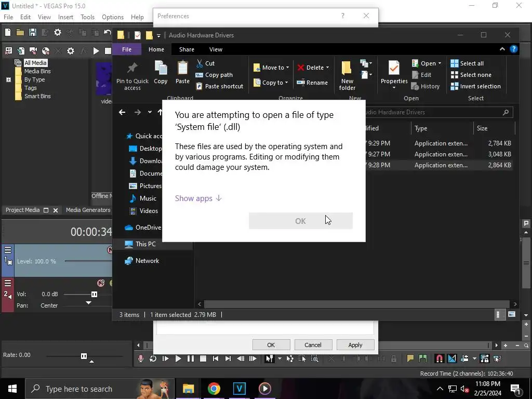Go to project end in transport bar

pyautogui.click(x=228, y=358)
